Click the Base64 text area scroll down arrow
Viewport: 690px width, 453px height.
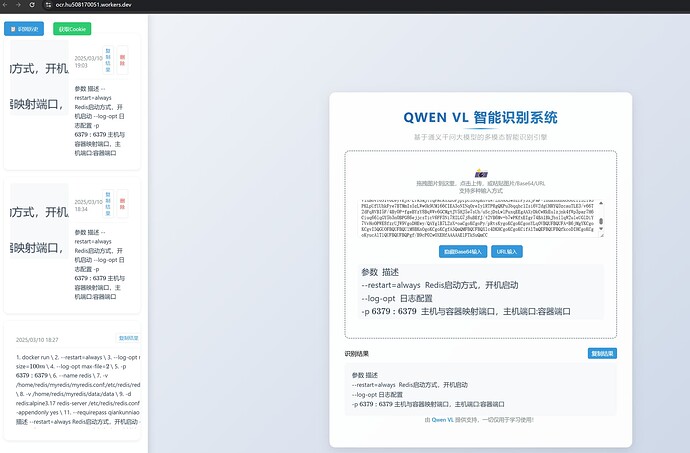pos(601,230)
